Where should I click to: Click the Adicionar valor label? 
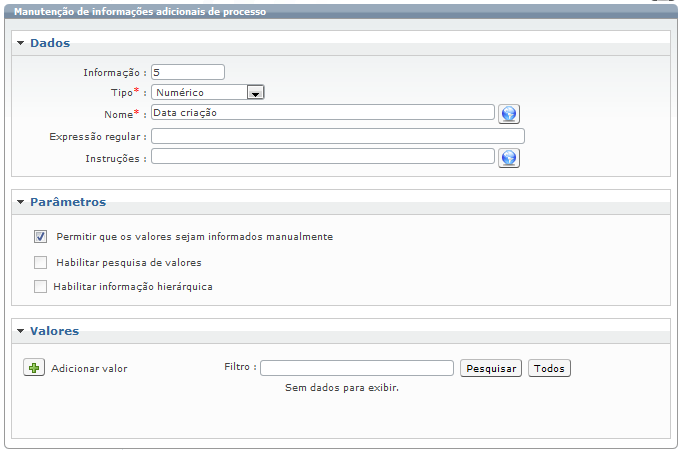89,369
